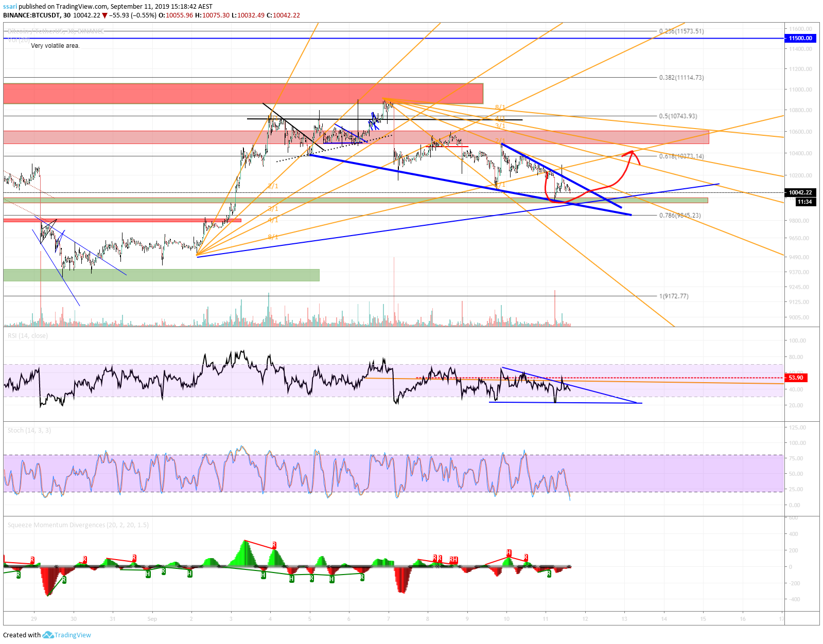Open the ssari author profile link
This screenshot has height=644, width=823.
(10, 7)
